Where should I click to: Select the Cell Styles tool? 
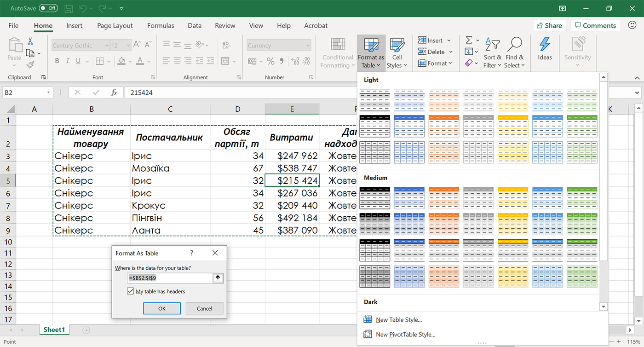397,53
